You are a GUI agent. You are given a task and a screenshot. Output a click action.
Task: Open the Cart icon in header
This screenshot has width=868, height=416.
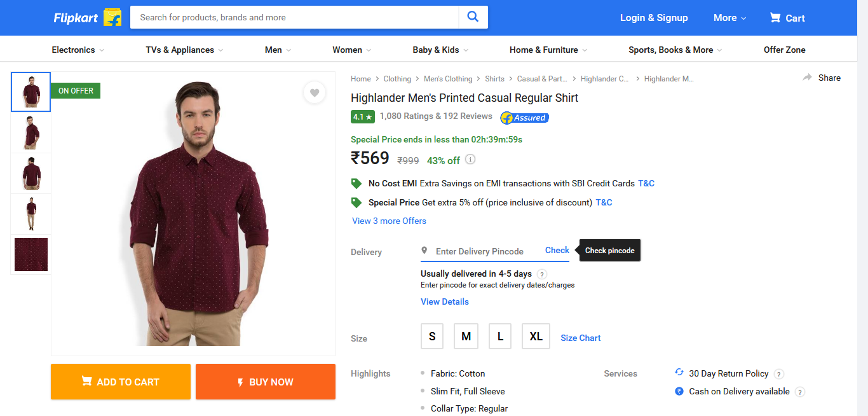(775, 18)
